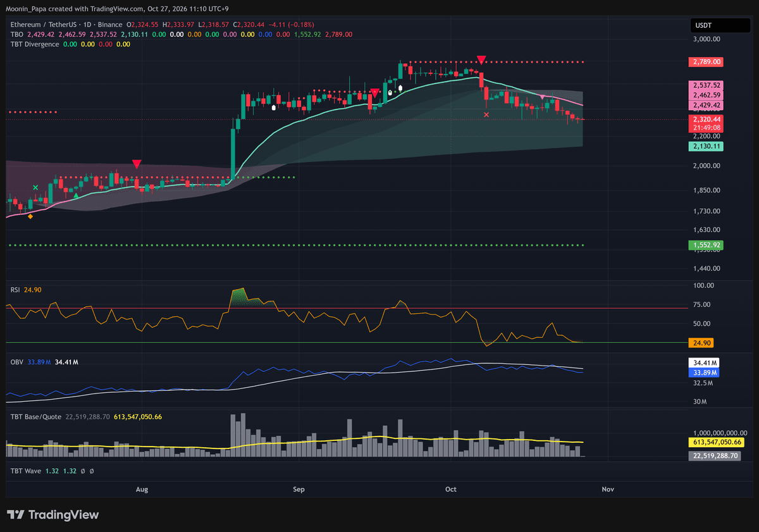Click the red triangle marker in mid-September

click(x=375, y=93)
